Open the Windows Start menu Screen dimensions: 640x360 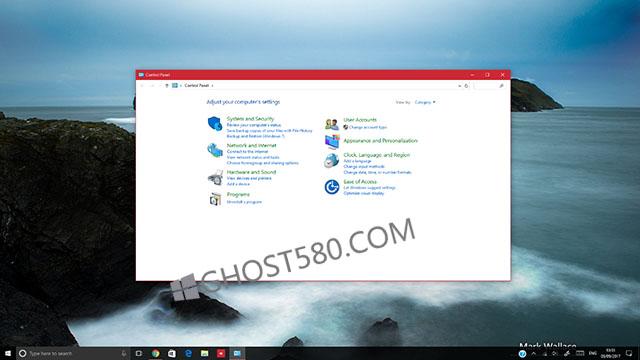tap(8, 353)
